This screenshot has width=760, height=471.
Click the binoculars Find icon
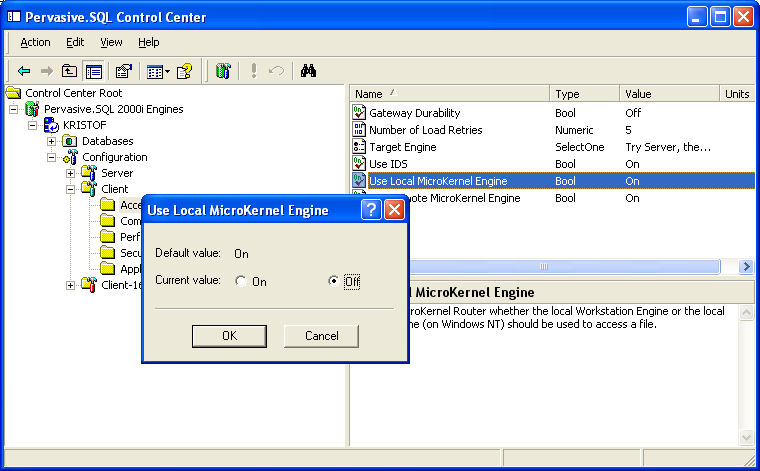pyautogui.click(x=308, y=71)
